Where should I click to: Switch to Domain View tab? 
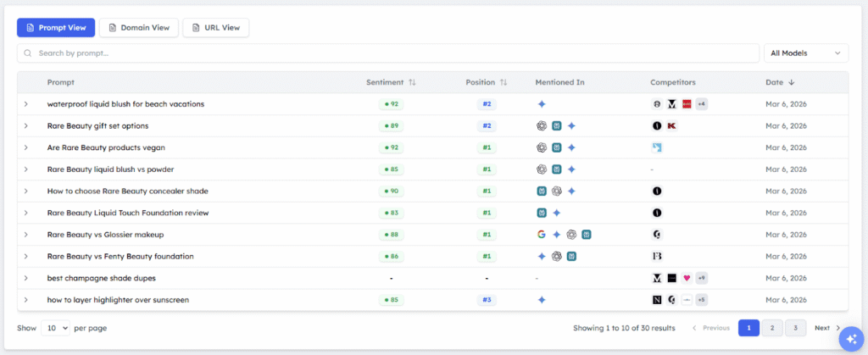(x=139, y=28)
